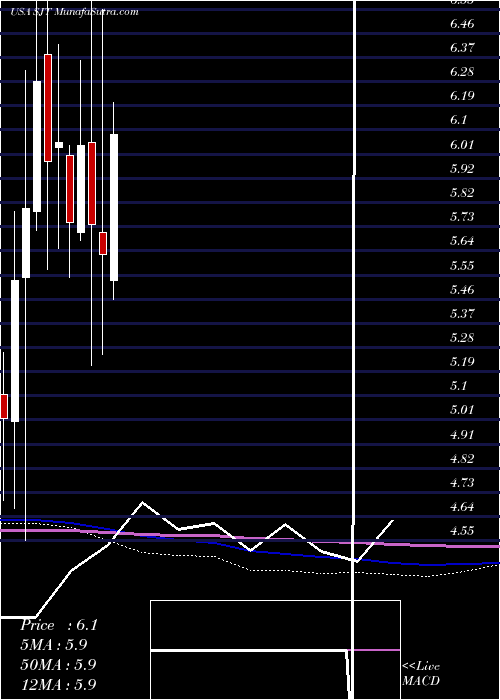This screenshot has height=700, width=500.
Task: Click the 4.82 price axis label
Action: (462, 459)
